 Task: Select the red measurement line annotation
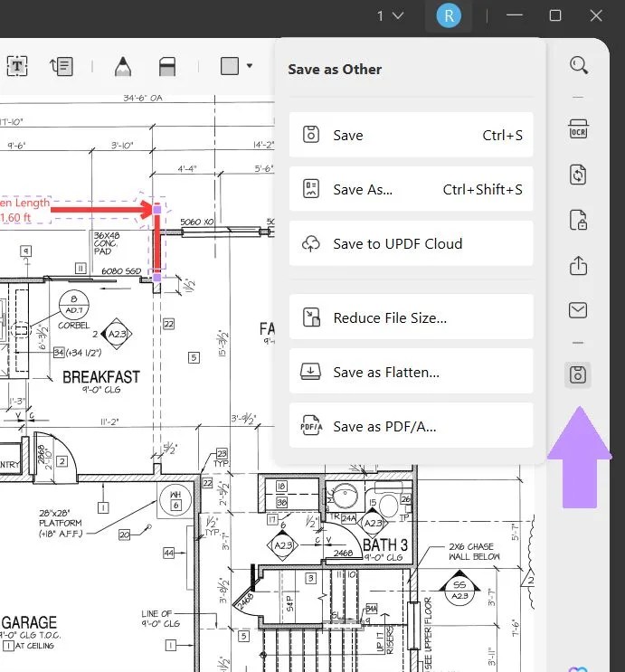pyautogui.click(x=156, y=243)
